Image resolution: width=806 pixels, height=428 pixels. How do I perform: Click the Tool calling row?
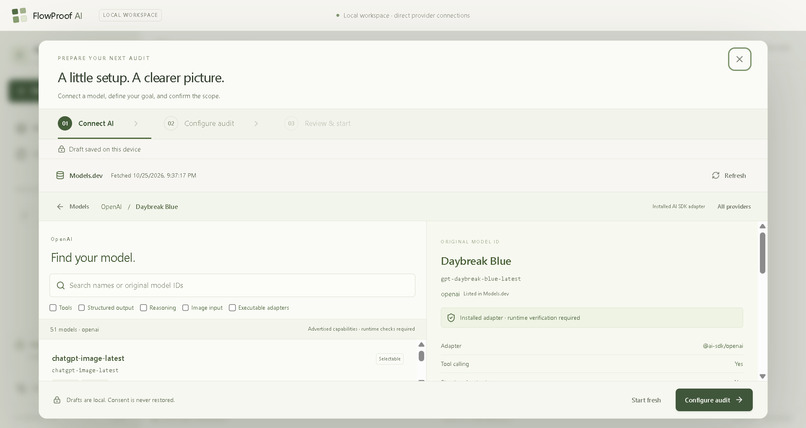click(x=592, y=364)
